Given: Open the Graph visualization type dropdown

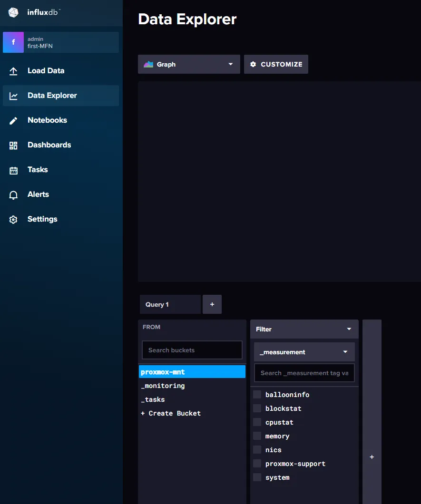Looking at the screenshot, I should pos(189,64).
